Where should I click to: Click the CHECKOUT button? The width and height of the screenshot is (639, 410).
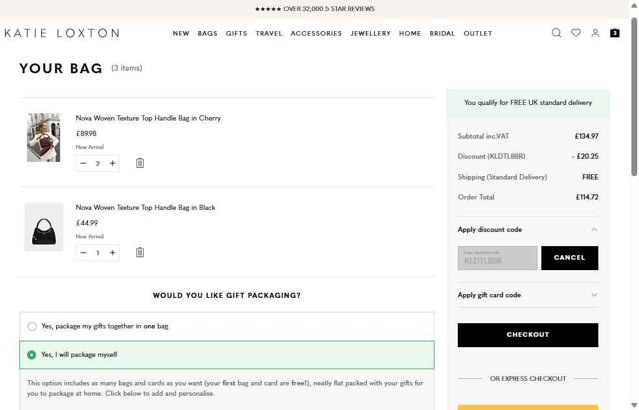(528, 335)
